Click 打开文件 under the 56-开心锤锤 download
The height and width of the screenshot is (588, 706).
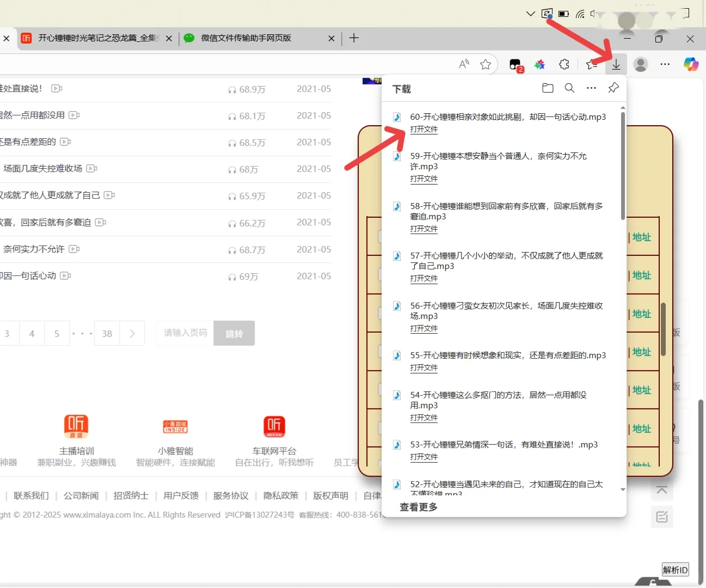coord(424,329)
